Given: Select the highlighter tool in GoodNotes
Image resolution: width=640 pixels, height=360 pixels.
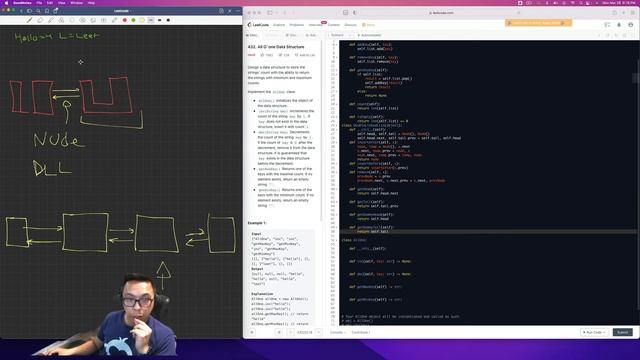Looking at the screenshot, I should [51, 20].
